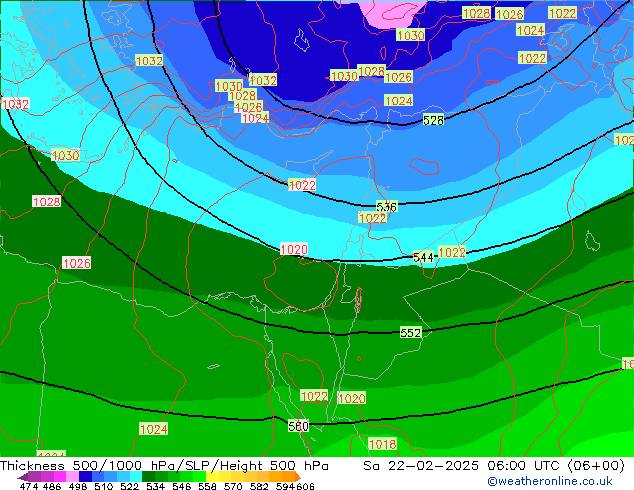Click the '570' legend value

click(x=233, y=486)
